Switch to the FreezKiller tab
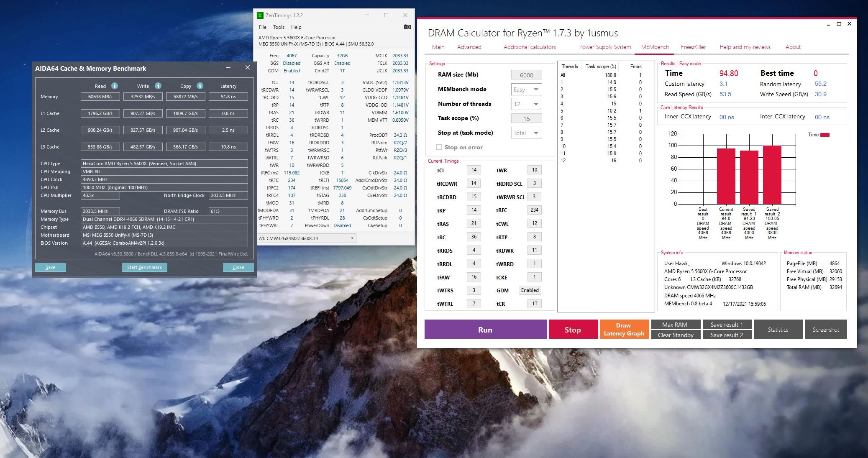Screen dimensions: 868x458 tap(693, 47)
